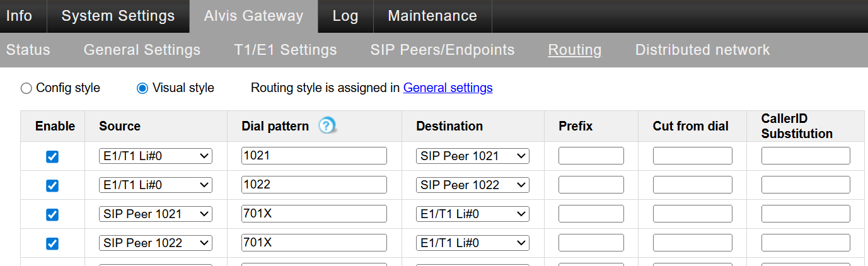Expand Destination dropdown in the last full row

click(472, 243)
